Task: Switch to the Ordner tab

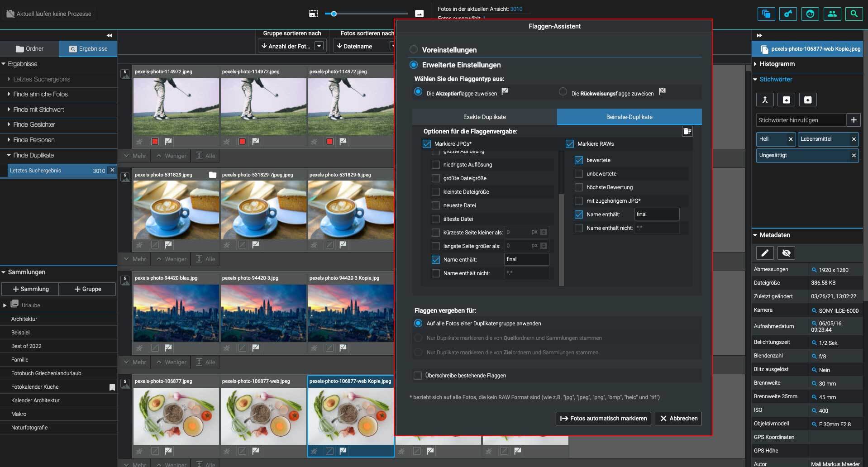Action: click(x=29, y=48)
